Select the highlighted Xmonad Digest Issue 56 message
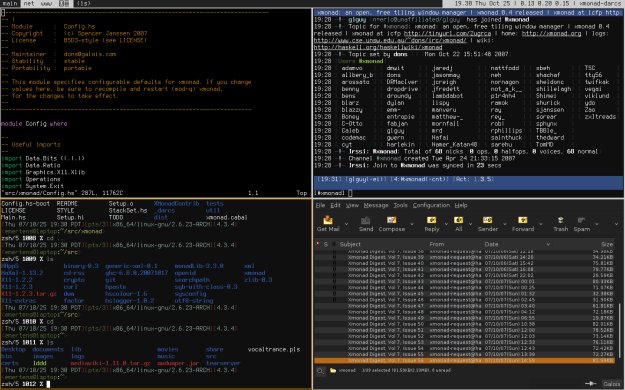Image resolution: width=625 pixels, height=390 pixels. (464, 360)
